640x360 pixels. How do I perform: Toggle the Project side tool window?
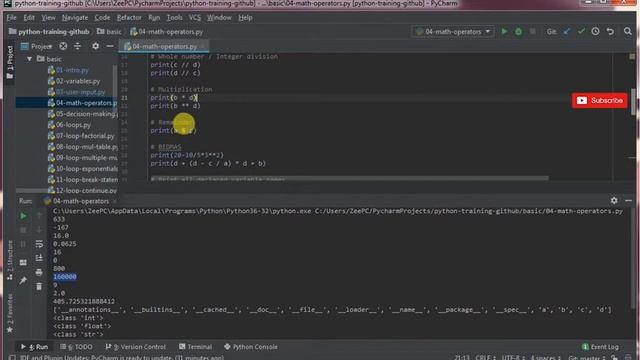tap(9, 62)
